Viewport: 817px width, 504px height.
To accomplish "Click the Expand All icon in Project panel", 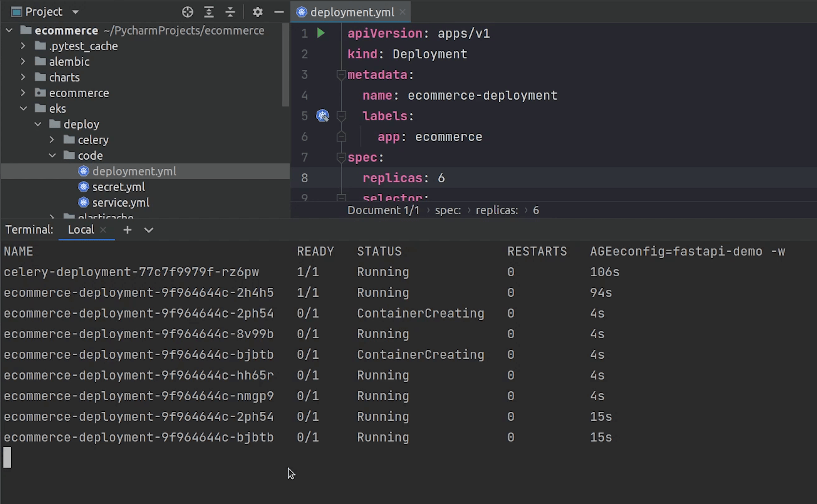I will 209,12.
